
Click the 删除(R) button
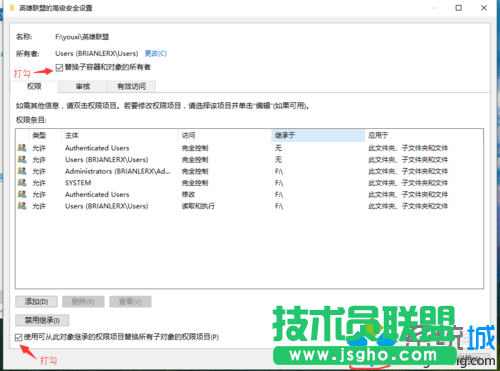tap(83, 302)
